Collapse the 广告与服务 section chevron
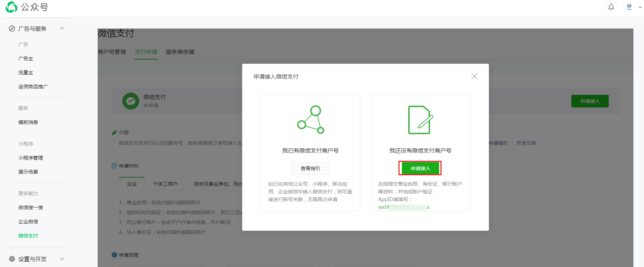This screenshot has width=644, height=267. click(x=62, y=29)
